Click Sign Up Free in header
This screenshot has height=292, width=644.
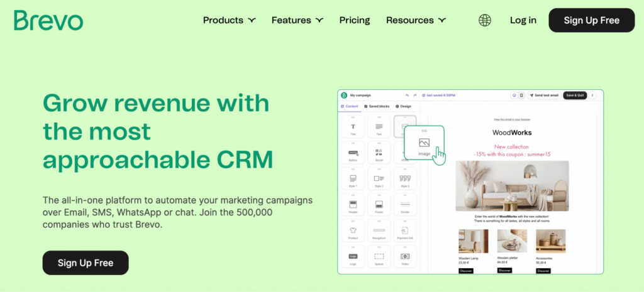click(591, 20)
